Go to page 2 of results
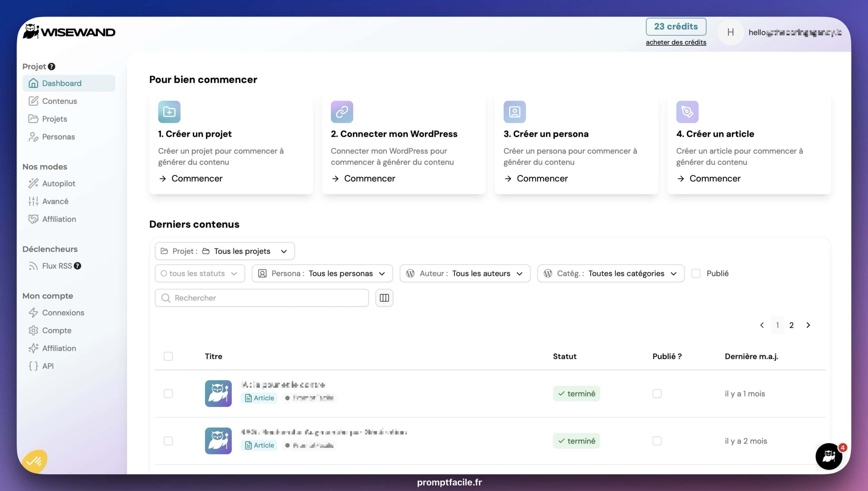Screen dimensions: 868x491 click(x=791, y=325)
